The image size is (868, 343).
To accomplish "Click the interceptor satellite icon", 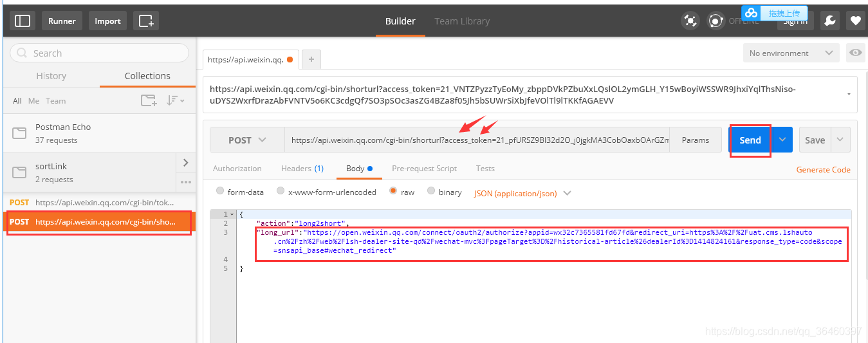I will pos(690,21).
